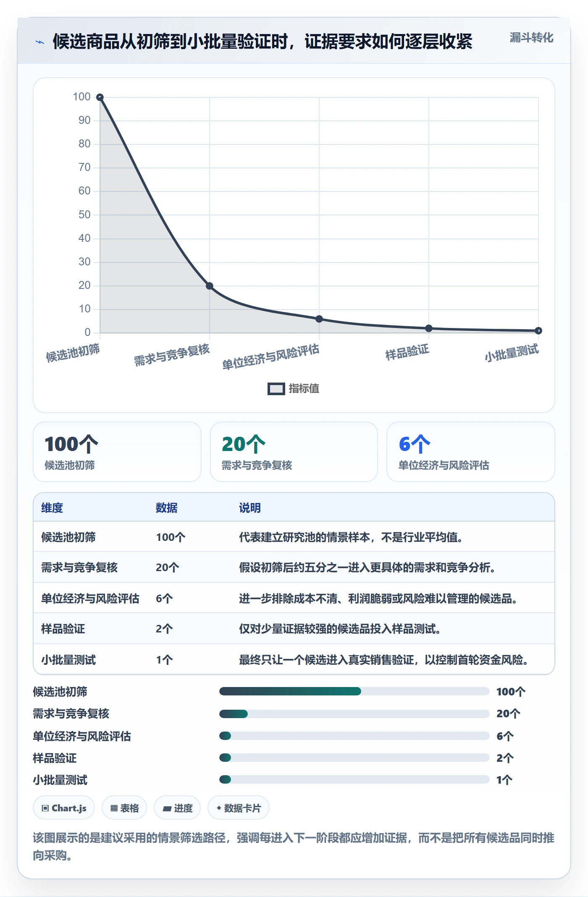Screen dimensions: 588x897
Task: Open the 20个 需求与竞争复核 data card
Action: [294, 452]
